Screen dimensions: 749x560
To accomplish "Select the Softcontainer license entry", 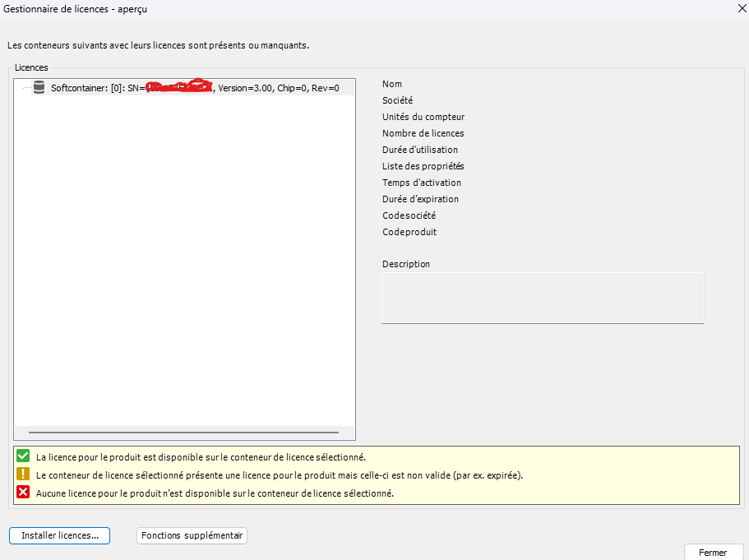I will coord(194,88).
